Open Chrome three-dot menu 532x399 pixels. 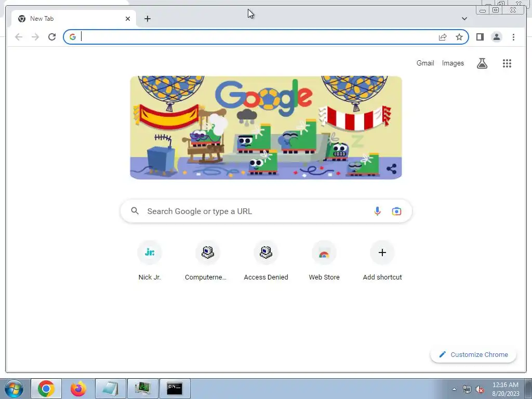point(513,37)
